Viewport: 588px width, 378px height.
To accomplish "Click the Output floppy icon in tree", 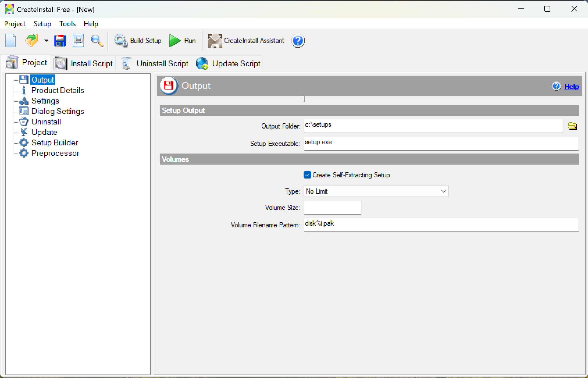I will point(24,80).
